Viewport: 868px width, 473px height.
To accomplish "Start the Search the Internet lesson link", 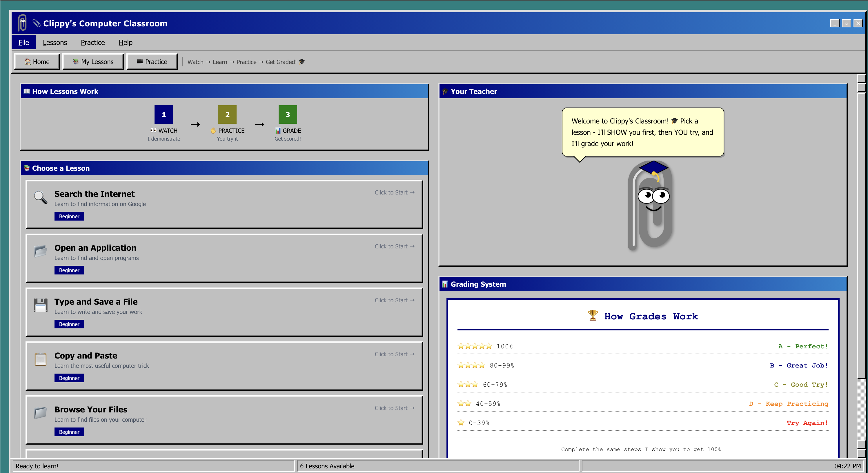I will tap(394, 192).
